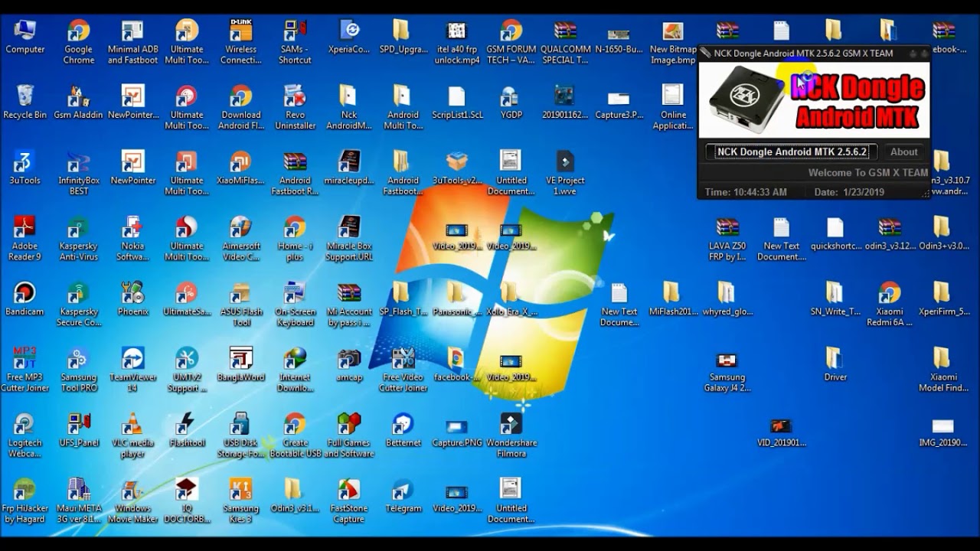The image size is (980, 551).
Task: Select the Mi Account bypass archive icon
Action: pyautogui.click(x=349, y=305)
